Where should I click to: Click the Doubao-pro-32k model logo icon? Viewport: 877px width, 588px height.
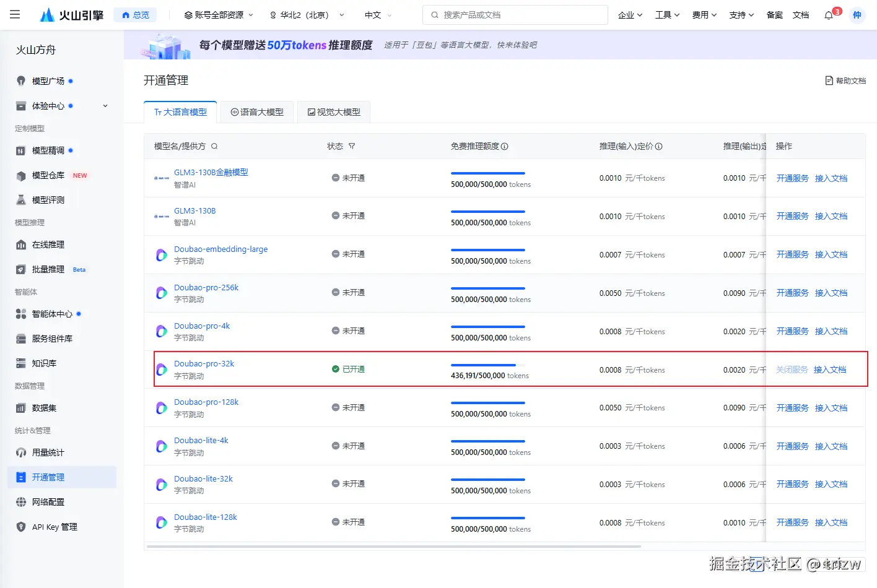tap(162, 370)
